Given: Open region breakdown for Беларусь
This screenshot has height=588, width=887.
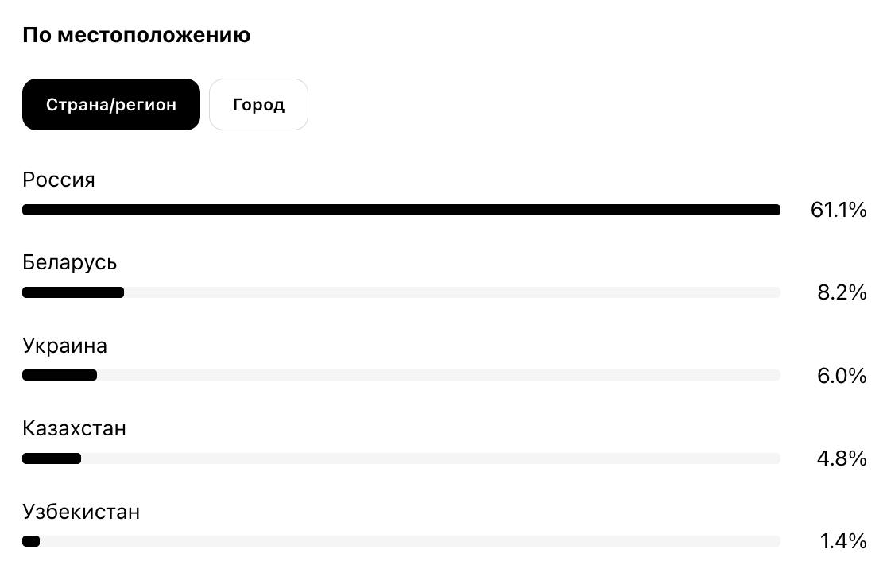Looking at the screenshot, I should pos(68,262).
